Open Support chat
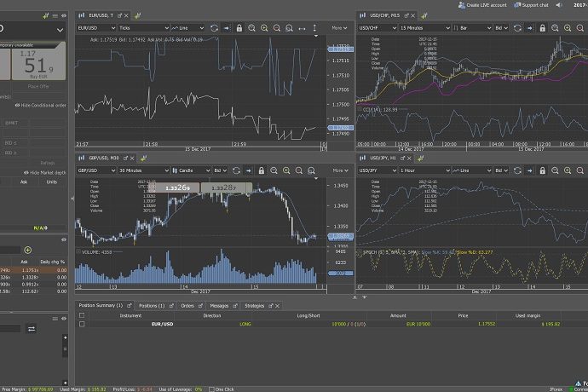The image size is (588, 392). (531, 5)
